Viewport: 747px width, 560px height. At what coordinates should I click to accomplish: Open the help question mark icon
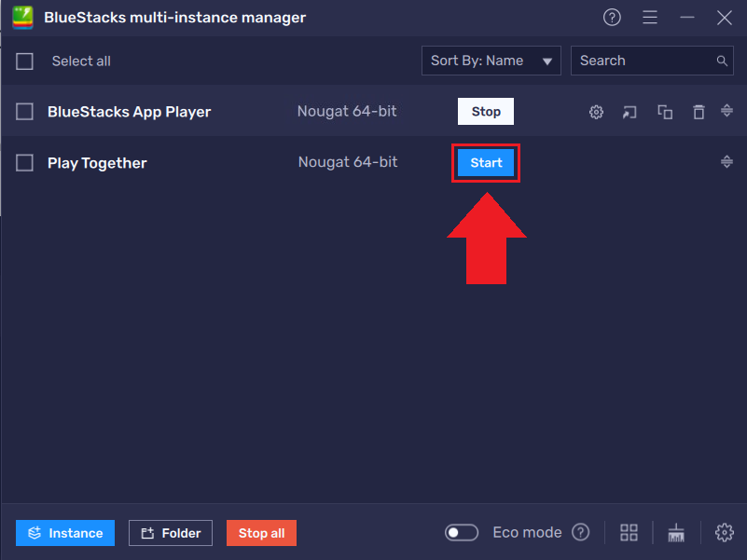(612, 17)
